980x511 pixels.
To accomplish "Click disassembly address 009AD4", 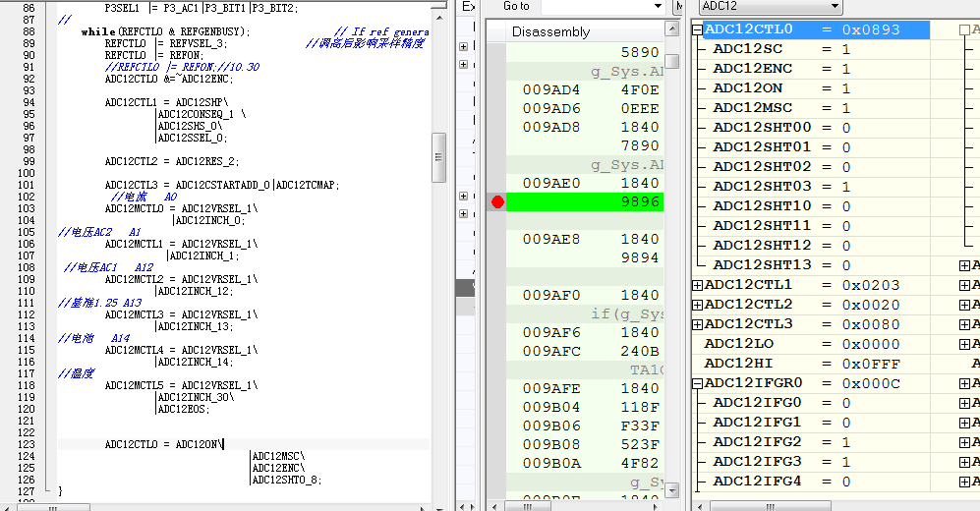I will tap(551, 90).
